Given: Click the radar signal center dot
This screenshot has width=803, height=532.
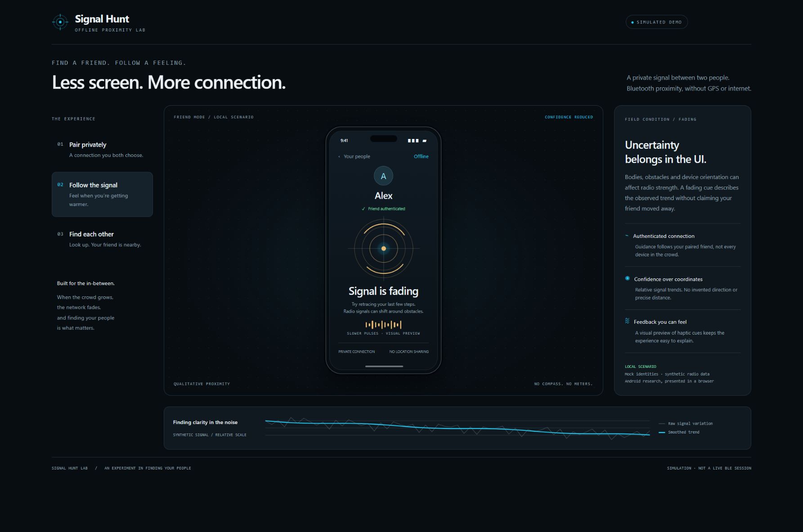Looking at the screenshot, I should click(x=383, y=248).
